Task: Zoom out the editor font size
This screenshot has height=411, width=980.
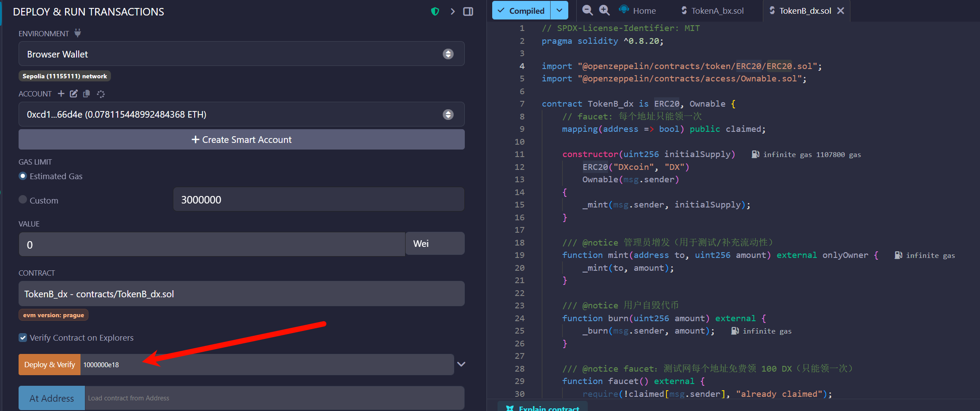Action: coord(587,10)
